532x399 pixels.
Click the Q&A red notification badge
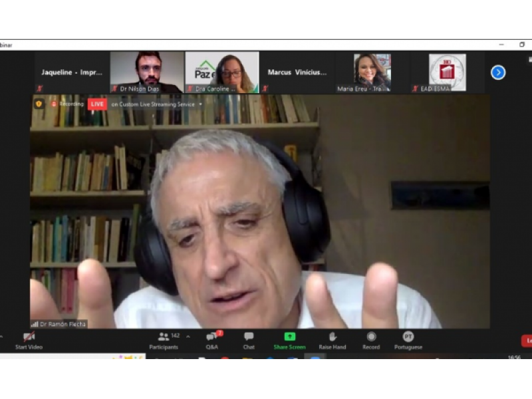coord(219,333)
